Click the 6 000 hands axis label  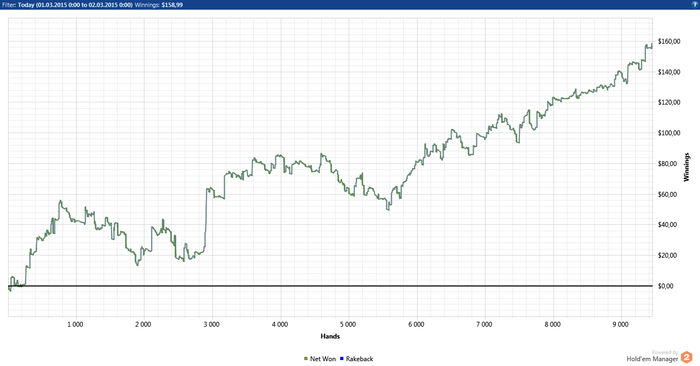[416, 324]
